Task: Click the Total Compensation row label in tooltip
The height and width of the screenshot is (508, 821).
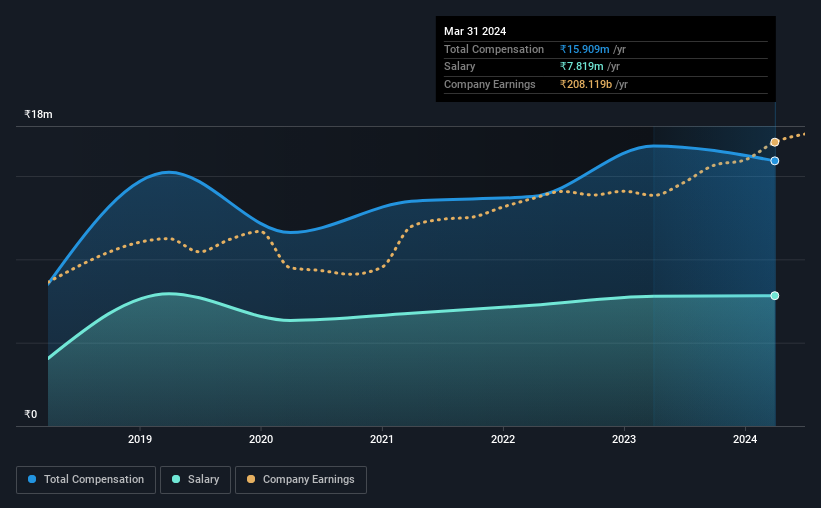Action: coord(494,49)
